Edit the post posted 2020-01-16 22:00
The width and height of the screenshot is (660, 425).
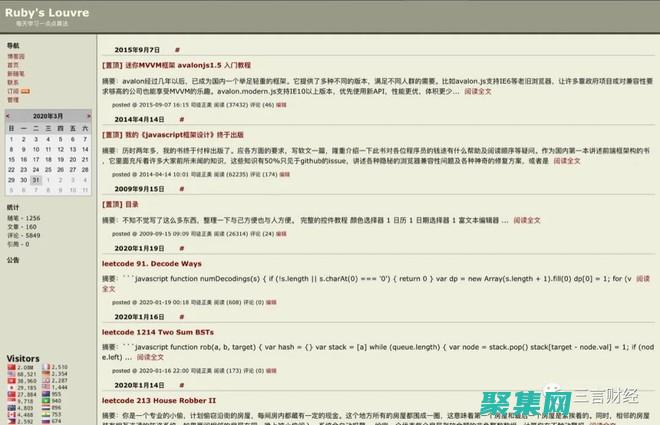tap(271, 371)
